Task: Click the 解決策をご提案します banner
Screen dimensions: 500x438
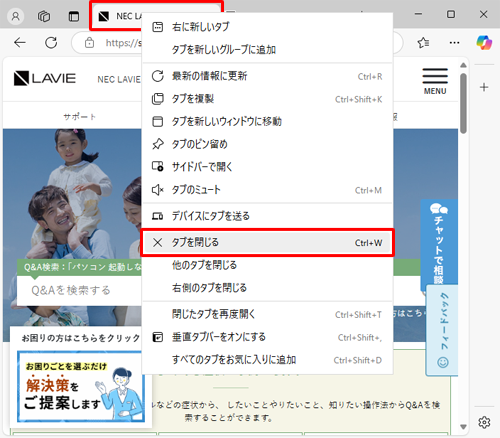Action: click(81, 386)
